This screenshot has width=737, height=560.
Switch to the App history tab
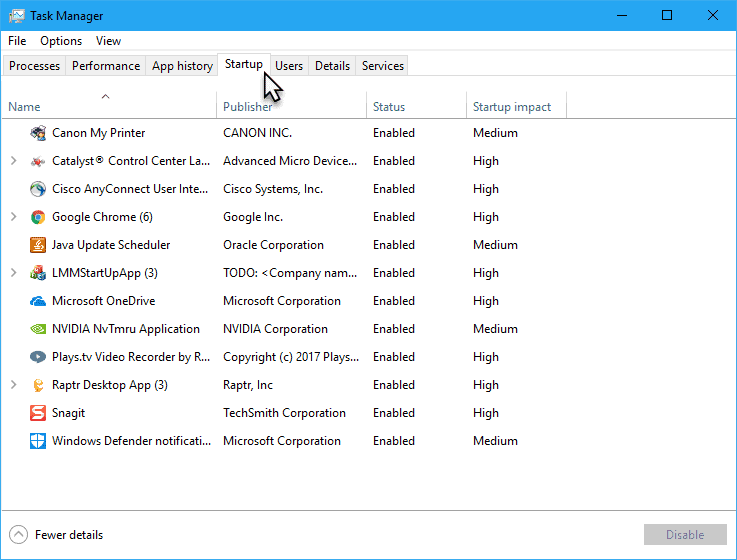(182, 66)
